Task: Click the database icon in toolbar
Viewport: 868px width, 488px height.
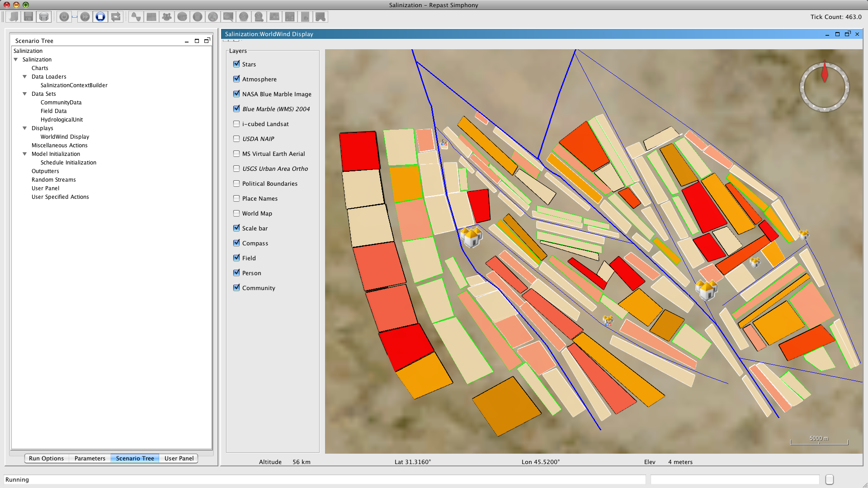Action: (44, 17)
